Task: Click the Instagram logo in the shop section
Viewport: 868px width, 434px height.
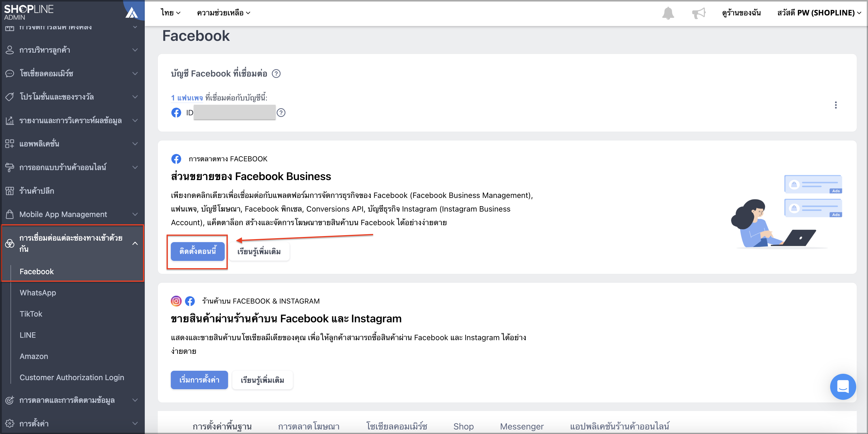Action: tap(176, 301)
